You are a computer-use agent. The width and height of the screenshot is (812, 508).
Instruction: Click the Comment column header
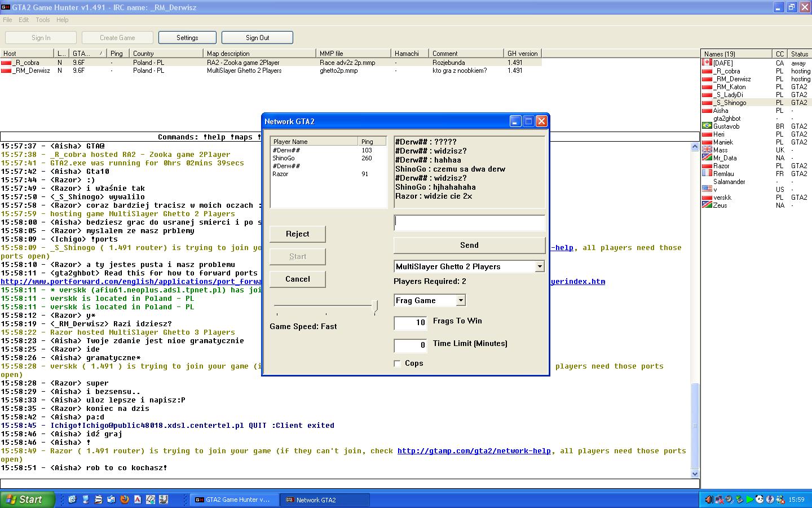466,54
